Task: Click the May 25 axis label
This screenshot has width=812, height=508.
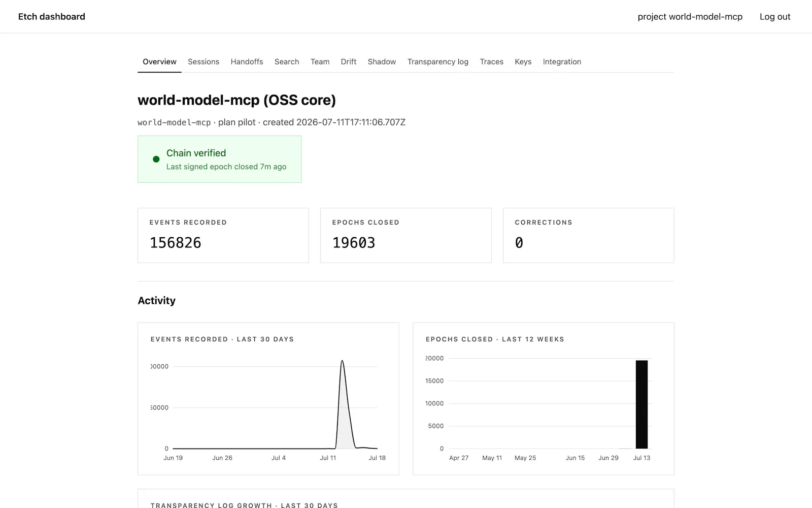Action: click(x=525, y=458)
